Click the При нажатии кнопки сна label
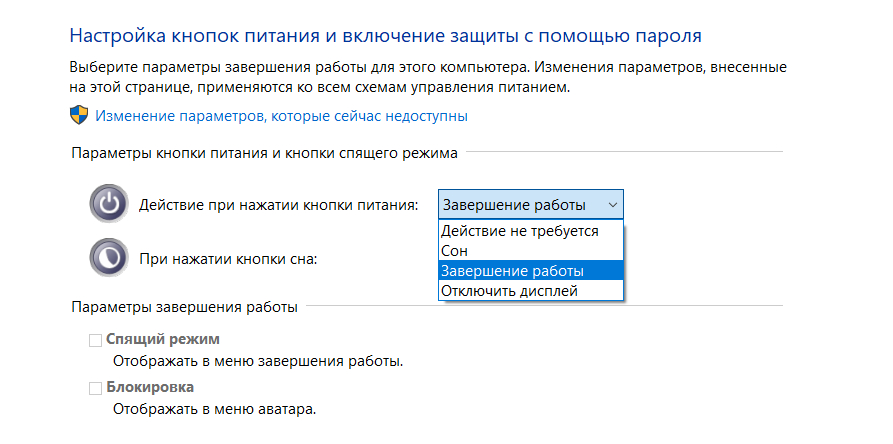The height and width of the screenshot is (444, 893). pos(228,258)
